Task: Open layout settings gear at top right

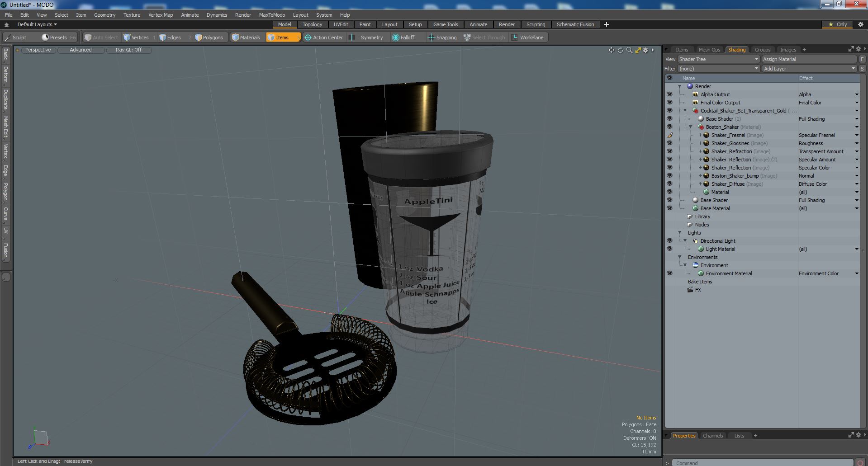Action: coord(861,24)
